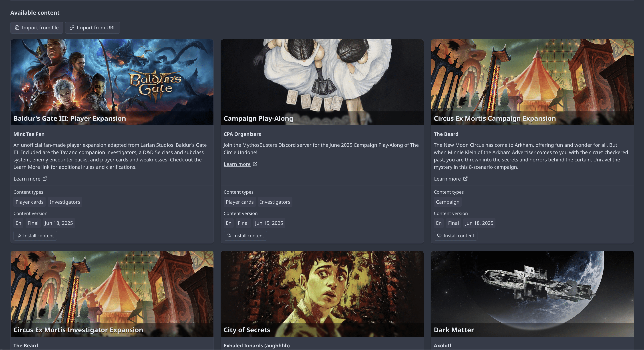Screen dimensions: 644x350
Task: Click the download icon on Circus Ex Mortis Install content
Action: [x=439, y=235]
